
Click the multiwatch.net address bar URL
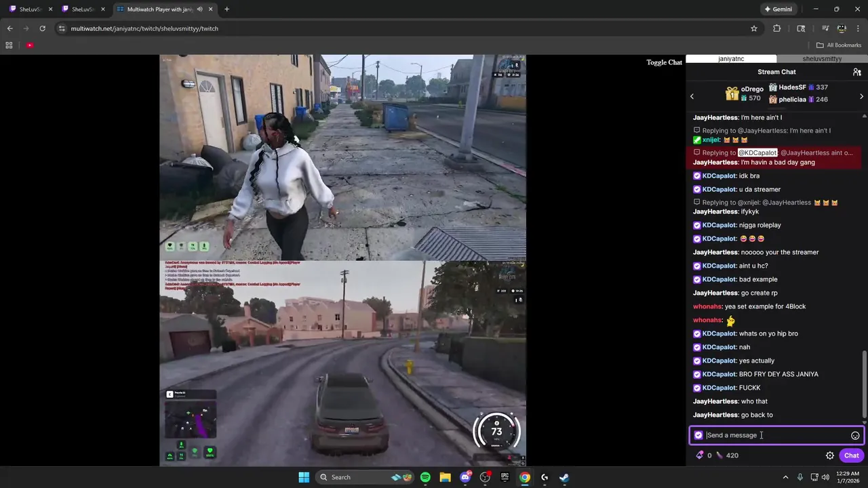click(144, 28)
